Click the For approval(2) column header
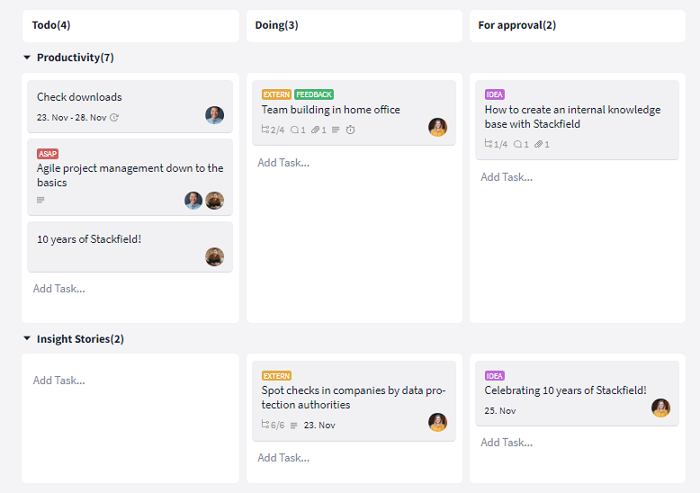Viewport: 700px width, 493px height. point(517,25)
